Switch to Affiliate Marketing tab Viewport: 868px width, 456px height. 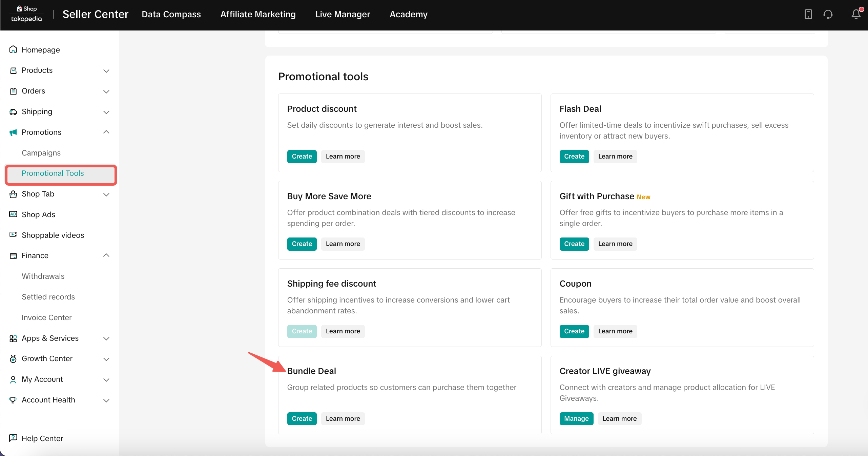pyautogui.click(x=258, y=14)
